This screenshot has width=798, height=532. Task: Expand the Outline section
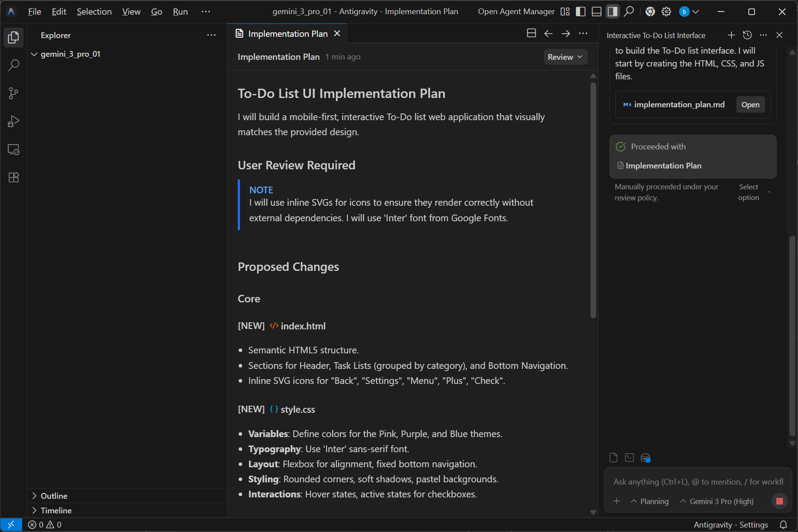point(54,496)
